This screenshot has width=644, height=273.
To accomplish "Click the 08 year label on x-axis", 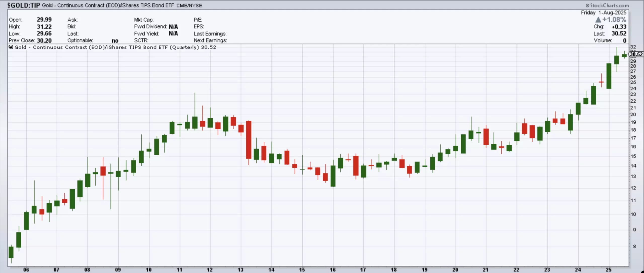I will click(87, 270).
